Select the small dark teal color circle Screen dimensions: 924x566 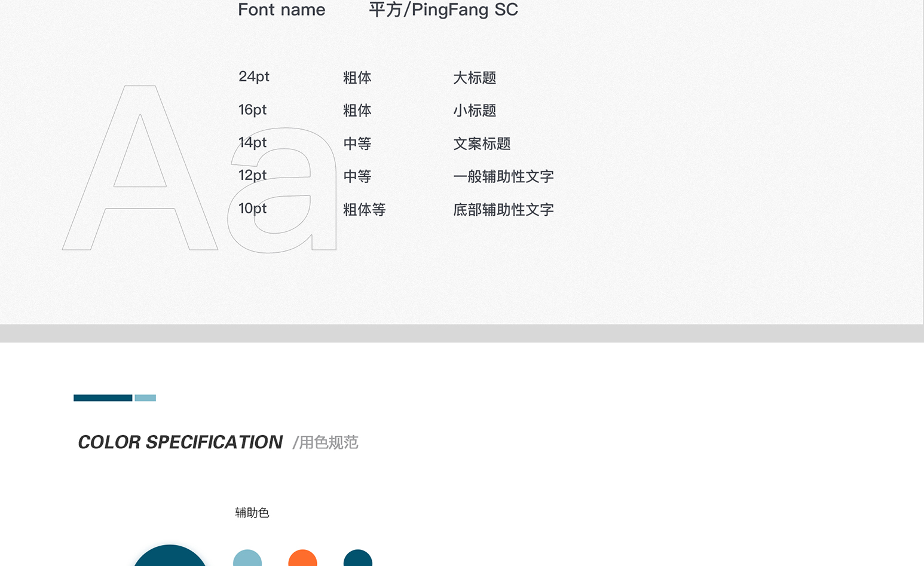coord(358,558)
